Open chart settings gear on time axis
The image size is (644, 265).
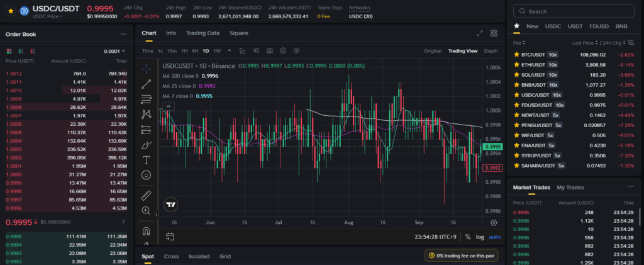pyautogui.click(x=494, y=222)
